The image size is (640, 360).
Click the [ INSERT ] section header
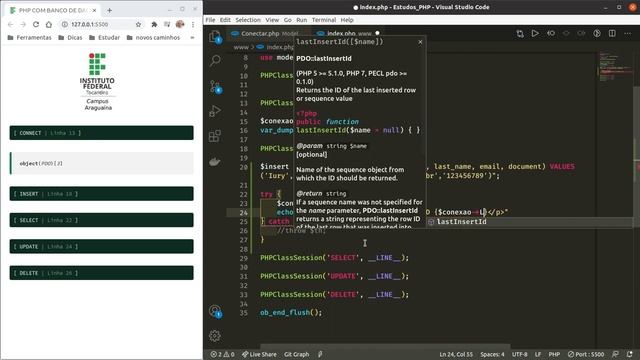click(102, 193)
